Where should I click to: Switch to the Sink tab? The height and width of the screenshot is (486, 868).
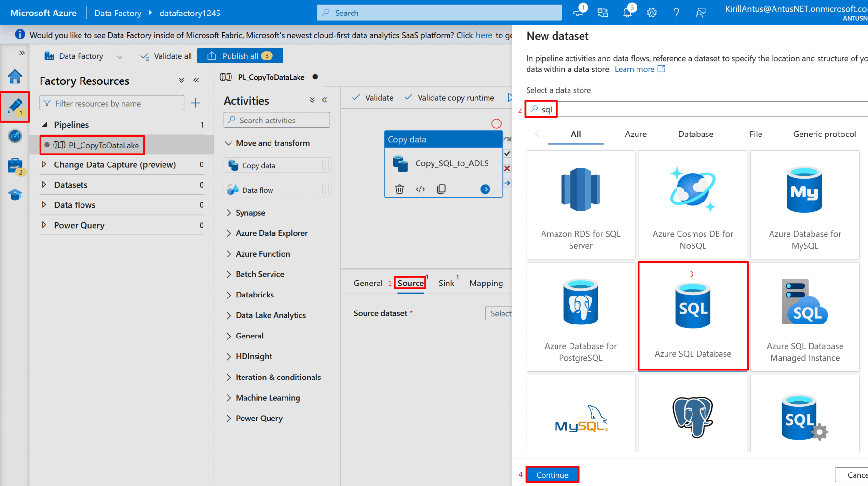(446, 283)
